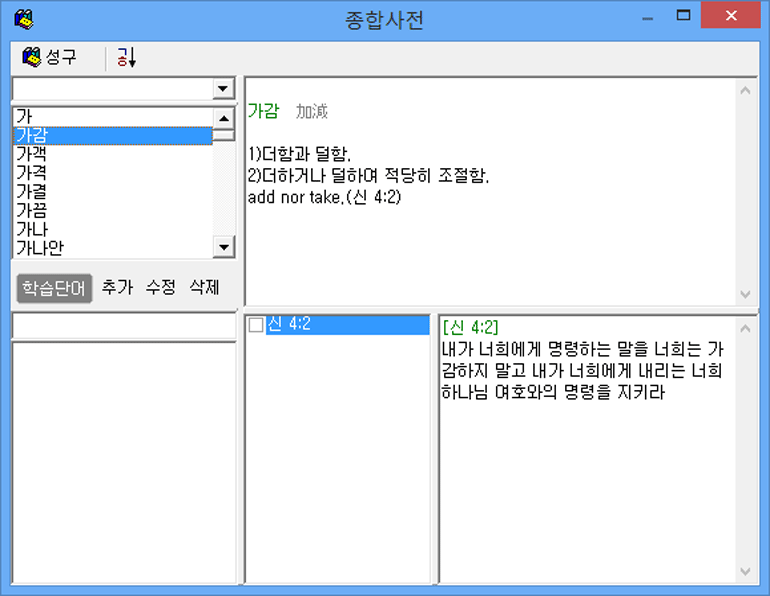Select the word 가객 in the list
This screenshot has height=596, width=770.
coord(113,154)
